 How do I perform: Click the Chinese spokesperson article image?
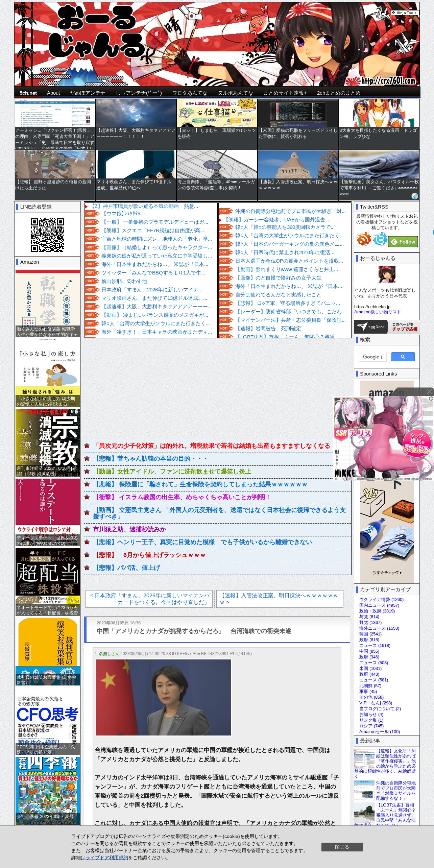[163, 697]
